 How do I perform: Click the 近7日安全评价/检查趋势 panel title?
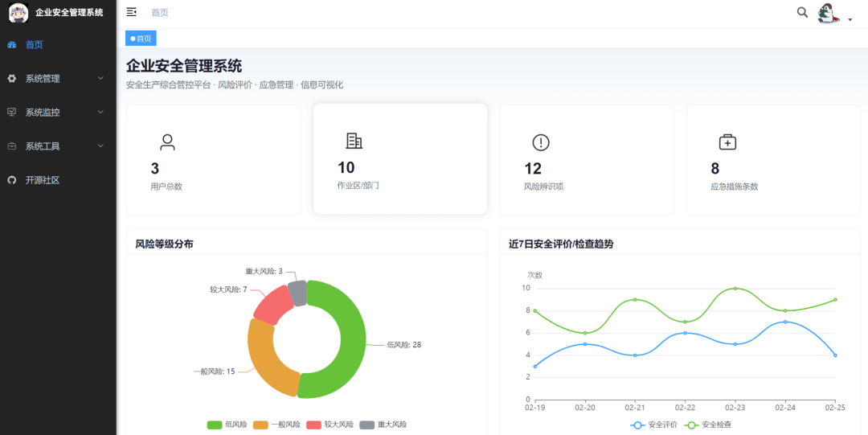pos(561,244)
